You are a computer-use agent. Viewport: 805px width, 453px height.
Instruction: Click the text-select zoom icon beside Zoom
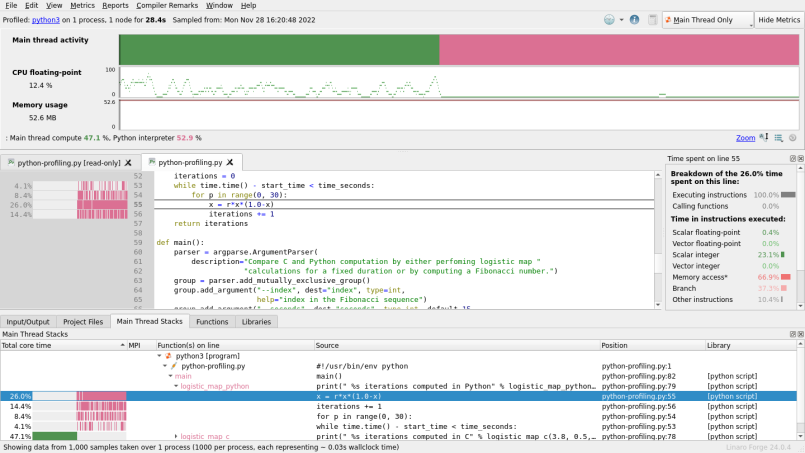(764, 137)
